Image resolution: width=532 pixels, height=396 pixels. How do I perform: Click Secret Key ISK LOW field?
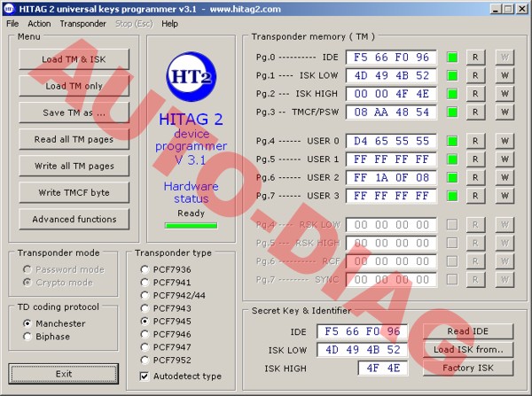point(363,350)
